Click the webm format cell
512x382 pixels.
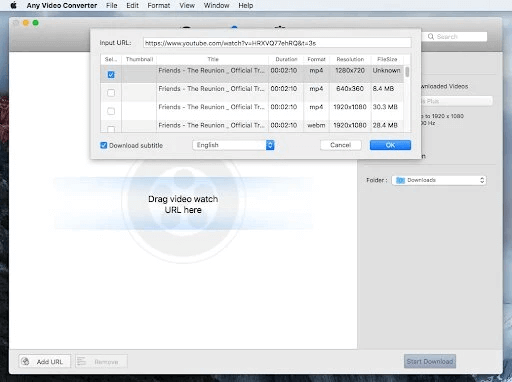click(x=316, y=125)
